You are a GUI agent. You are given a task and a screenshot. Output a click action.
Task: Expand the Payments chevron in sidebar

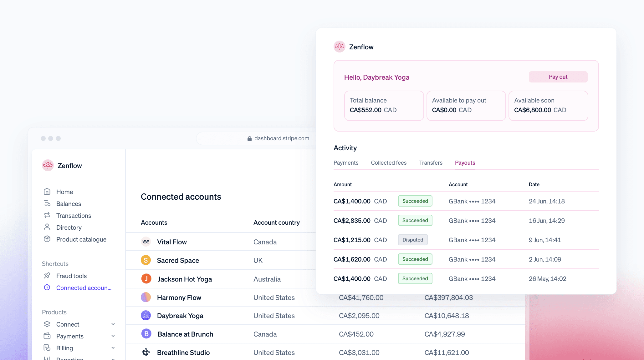pyautogui.click(x=113, y=336)
